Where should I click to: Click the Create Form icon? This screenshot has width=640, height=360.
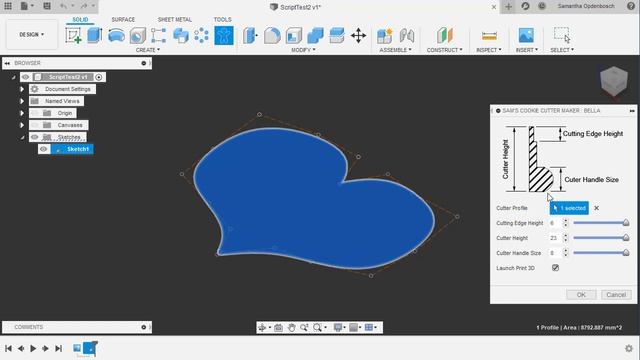(180, 36)
